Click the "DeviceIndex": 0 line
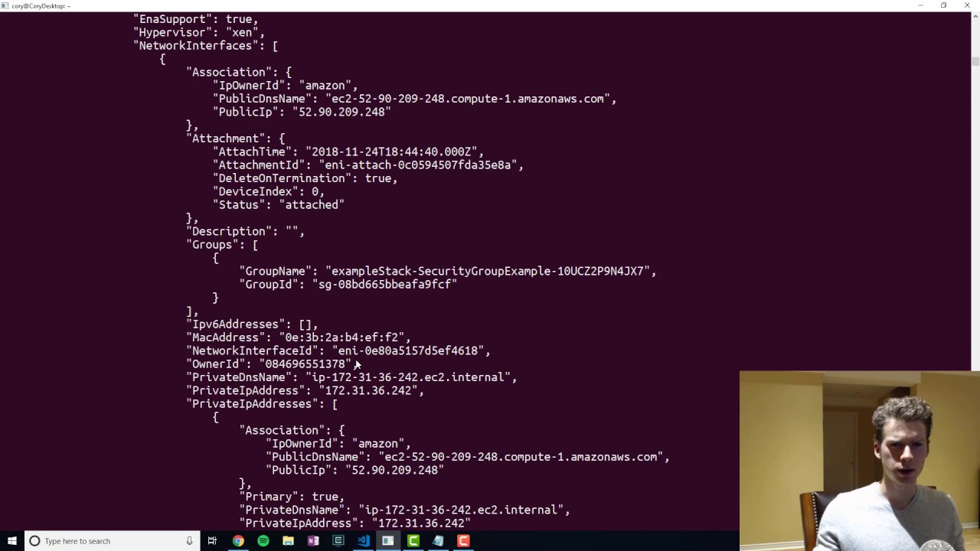980x551 pixels. [x=269, y=191]
